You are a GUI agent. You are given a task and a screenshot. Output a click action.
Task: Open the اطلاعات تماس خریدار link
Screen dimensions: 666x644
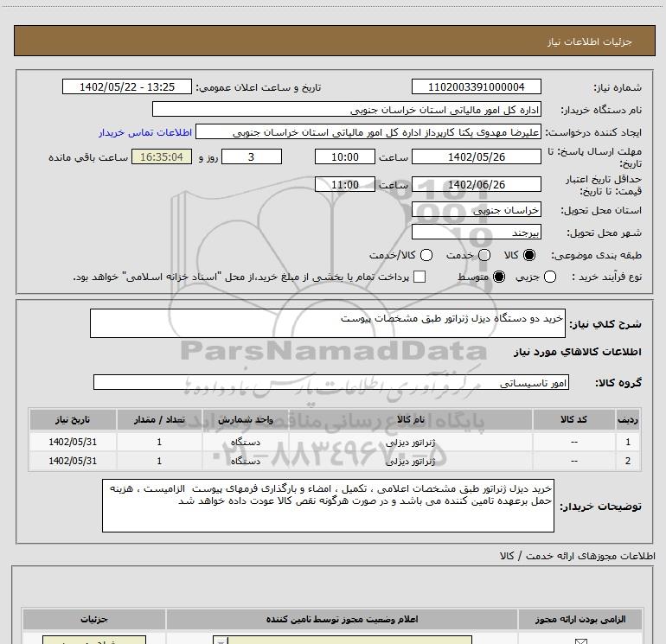pos(145,132)
